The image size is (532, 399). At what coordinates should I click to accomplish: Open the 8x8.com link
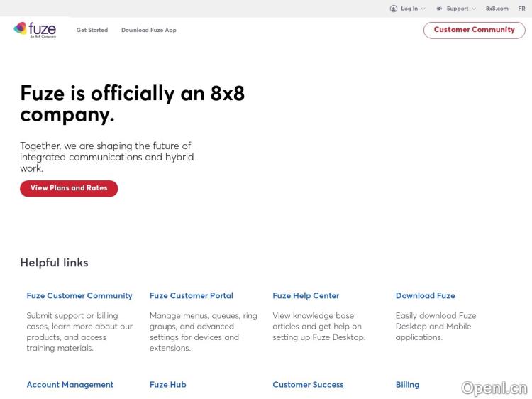(x=497, y=9)
